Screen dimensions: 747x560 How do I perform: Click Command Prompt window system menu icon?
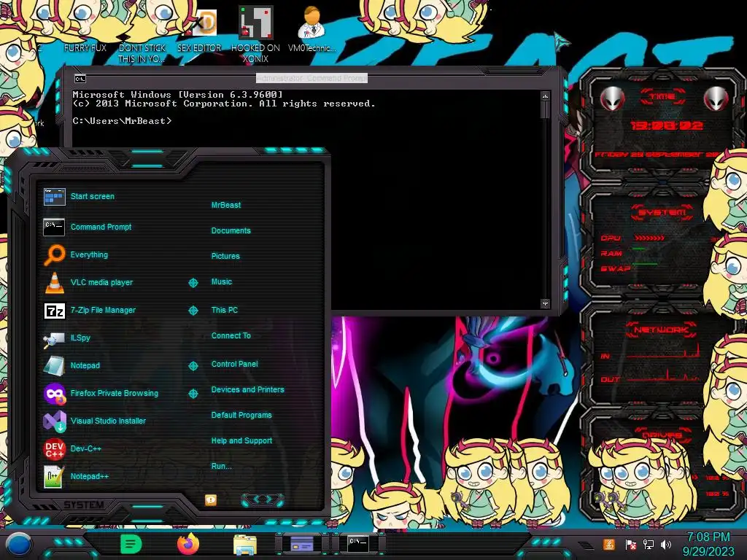80,79
